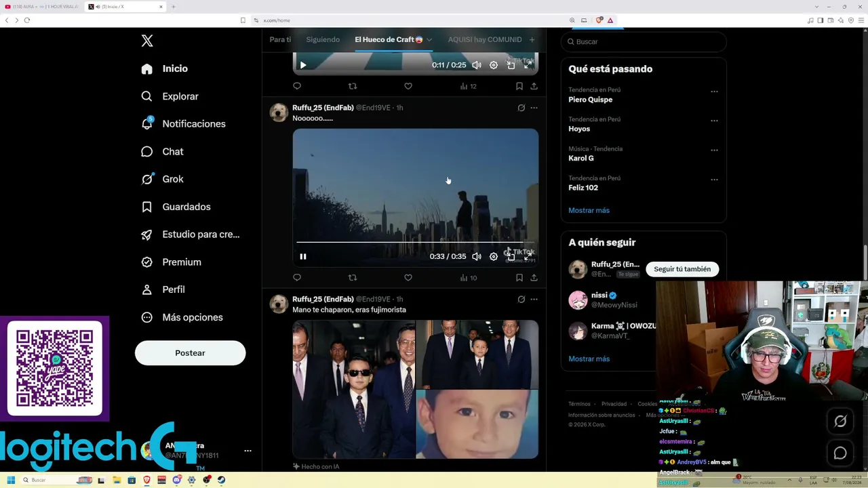Image resolution: width=868 pixels, height=488 pixels.
Task: Switch to AQUISI hay COMUNID tab
Action: click(x=485, y=39)
